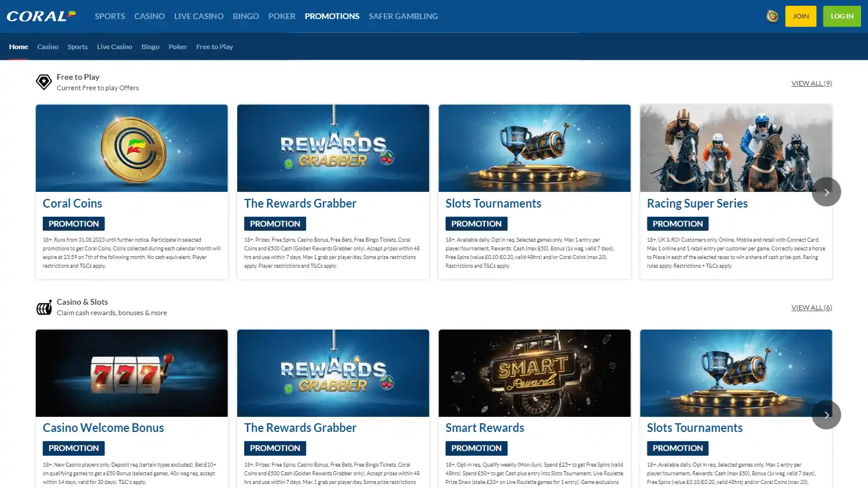Open CASINO in top navigation
Screen dimensions: 868x488
(x=149, y=16)
